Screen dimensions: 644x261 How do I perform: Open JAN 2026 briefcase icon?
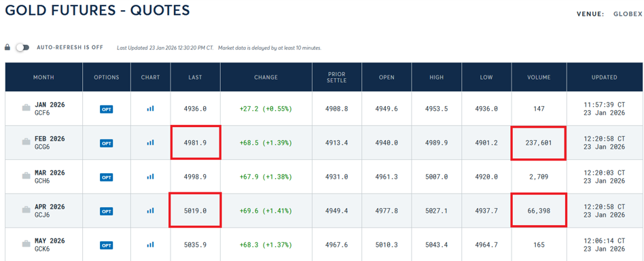pos(26,108)
